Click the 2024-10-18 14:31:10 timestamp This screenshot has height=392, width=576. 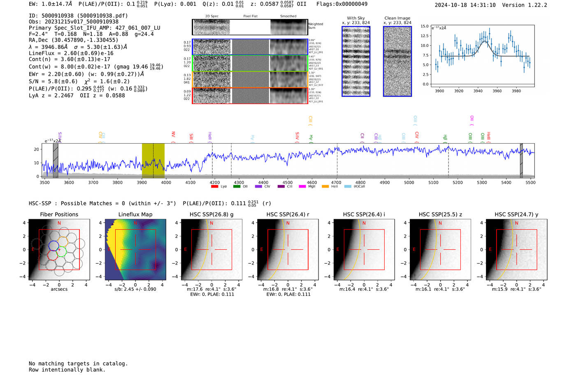pyautogui.click(x=465, y=5)
